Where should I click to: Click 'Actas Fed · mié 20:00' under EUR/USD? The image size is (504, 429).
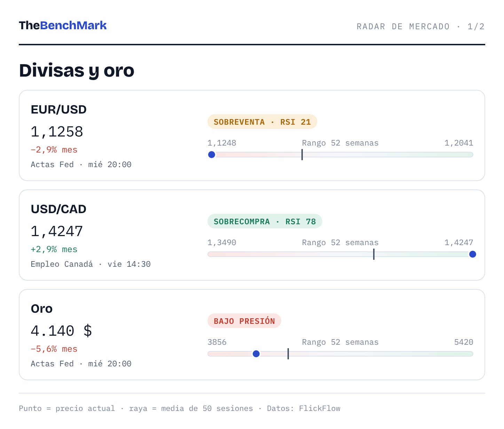pyautogui.click(x=81, y=164)
